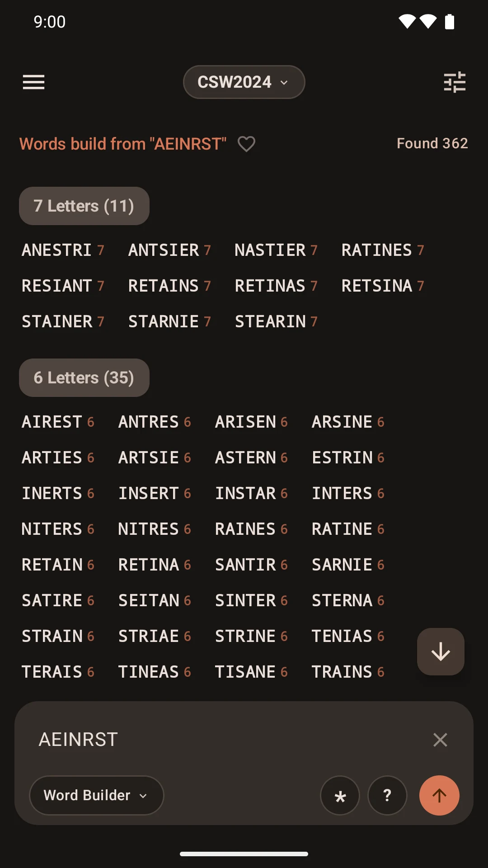Tap the AEINRST search input field
Viewport: 488px width, 868px height.
pyautogui.click(x=226, y=740)
